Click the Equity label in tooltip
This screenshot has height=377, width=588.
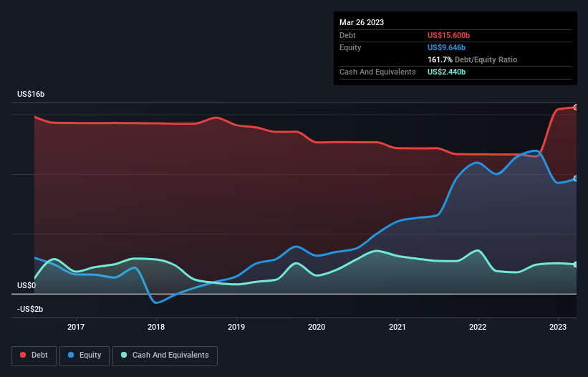point(350,47)
